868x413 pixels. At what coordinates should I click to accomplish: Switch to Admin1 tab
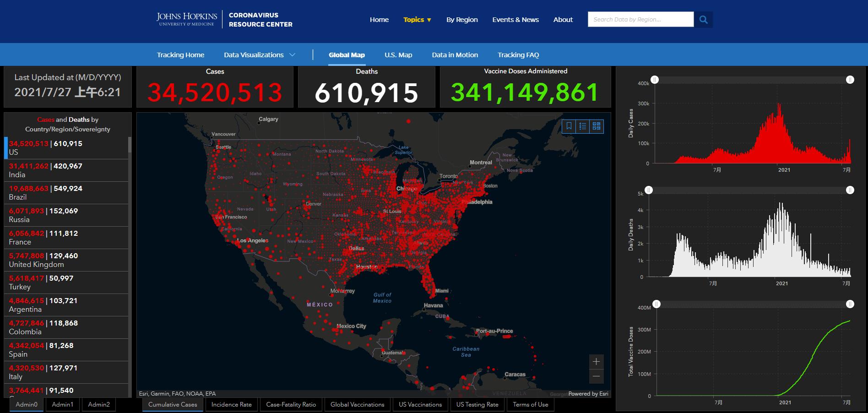[x=63, y=405]
